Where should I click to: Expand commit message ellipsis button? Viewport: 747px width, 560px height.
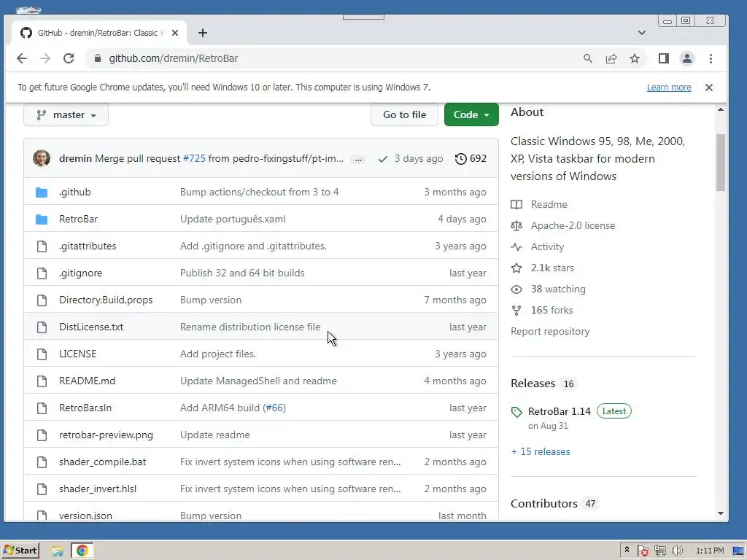pos(358,159)
